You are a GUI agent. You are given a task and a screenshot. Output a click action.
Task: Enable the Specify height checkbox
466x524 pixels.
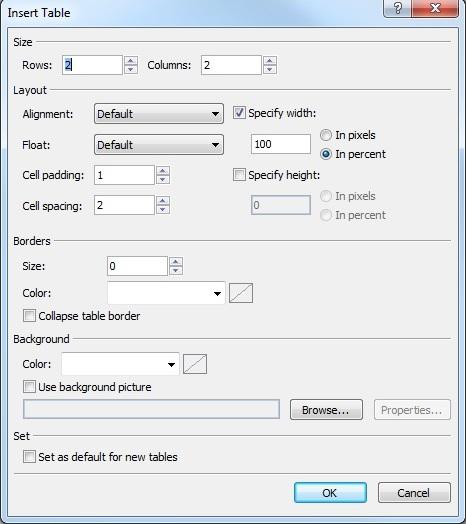coord(239,175)
